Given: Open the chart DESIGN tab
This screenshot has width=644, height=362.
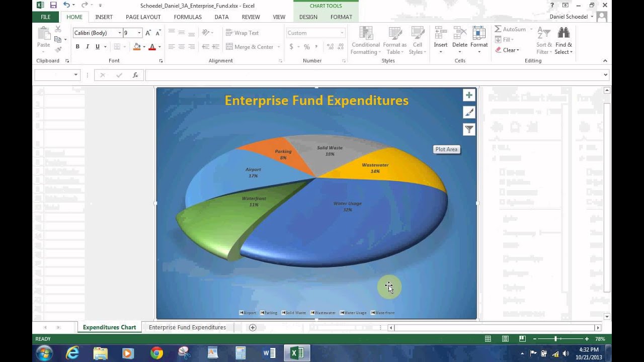Looking at the screenshot, I should (x=308, y=17).
